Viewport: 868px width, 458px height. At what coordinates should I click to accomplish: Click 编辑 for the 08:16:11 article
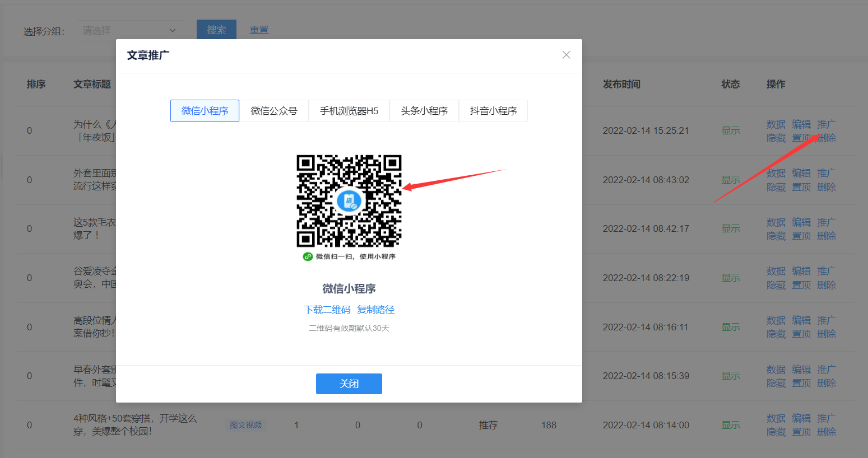click(x=801, y=320)
